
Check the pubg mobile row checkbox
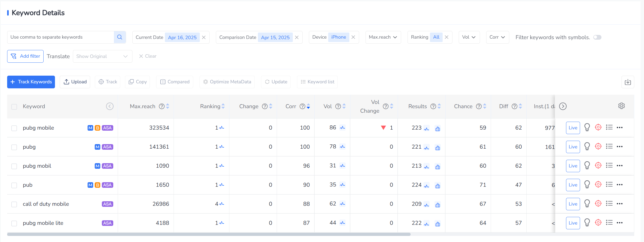point(14,128)
